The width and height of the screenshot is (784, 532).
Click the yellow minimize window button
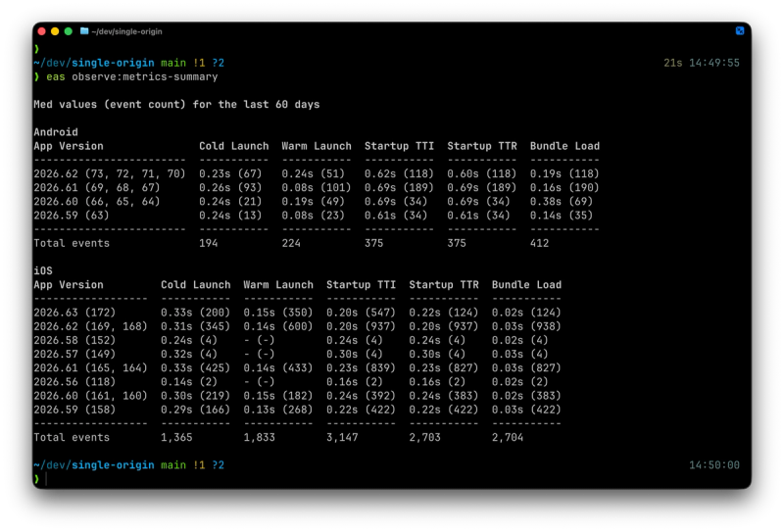[55, 31]
